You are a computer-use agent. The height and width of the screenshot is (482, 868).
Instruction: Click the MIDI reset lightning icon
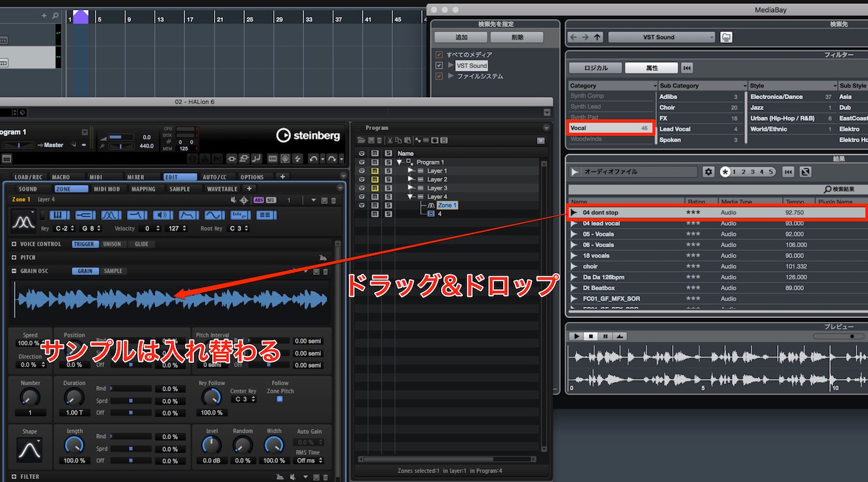297,159
